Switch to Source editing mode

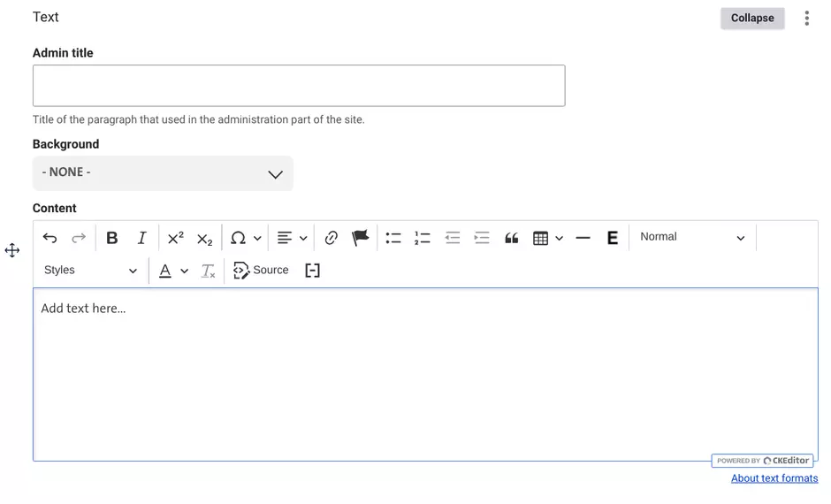click(x=261, y=271)
